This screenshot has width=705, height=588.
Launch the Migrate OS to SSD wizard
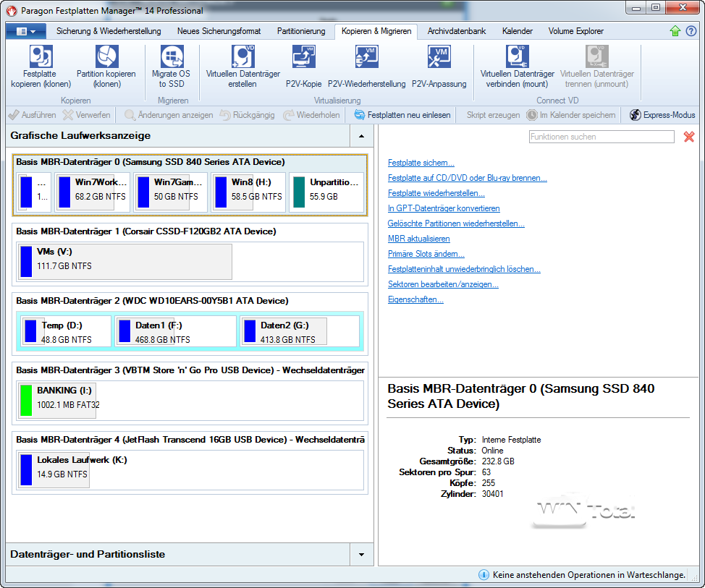tap(171, 57)
